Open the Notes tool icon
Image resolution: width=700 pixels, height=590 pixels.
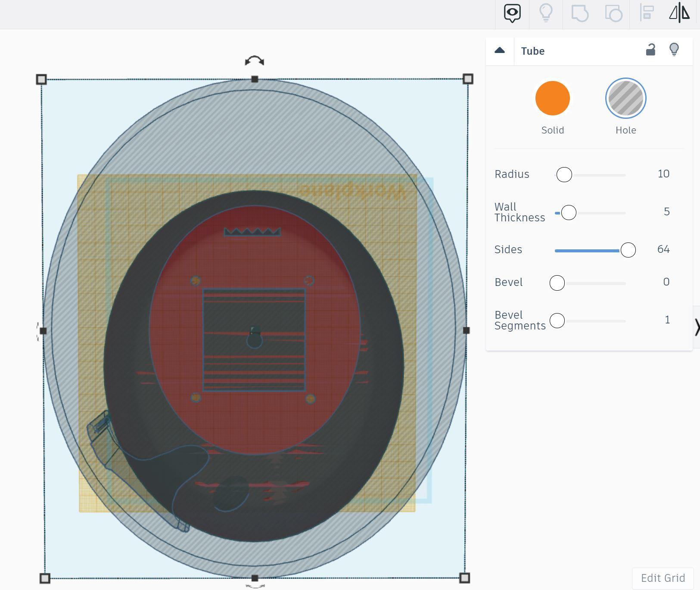click(x=512, y=13)
